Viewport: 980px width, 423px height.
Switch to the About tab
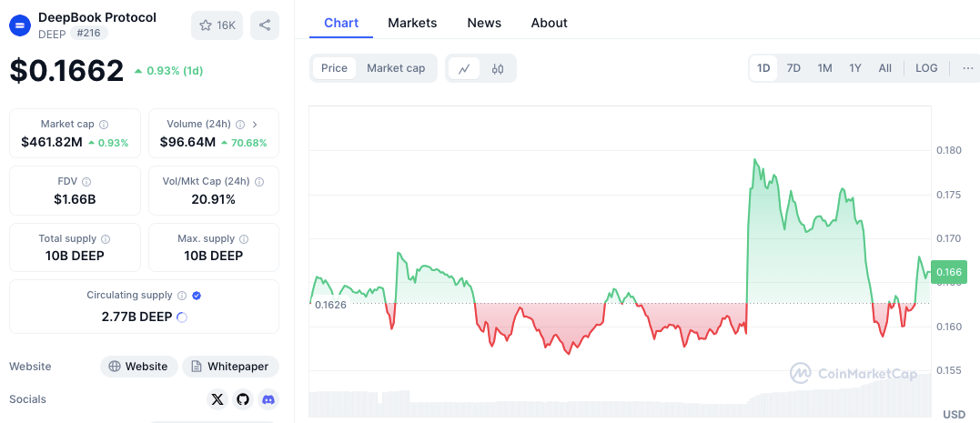click(x=550, y=23)
